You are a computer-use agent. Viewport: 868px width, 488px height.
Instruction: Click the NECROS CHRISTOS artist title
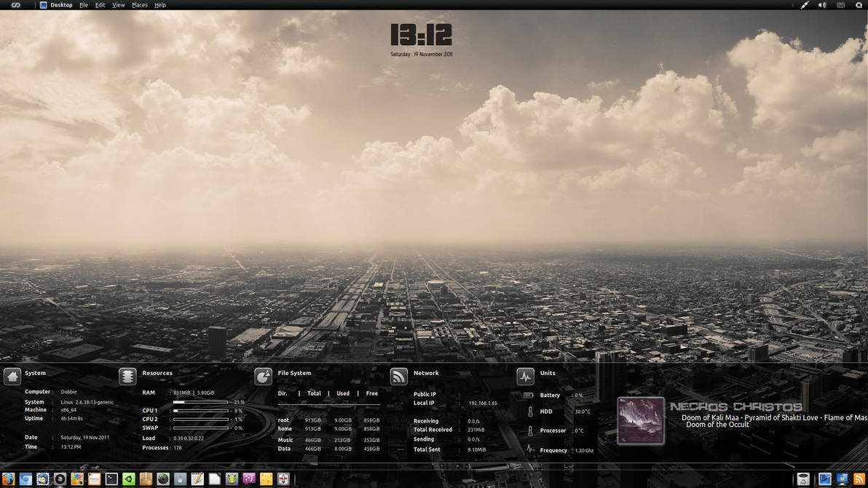pos(735,407)
